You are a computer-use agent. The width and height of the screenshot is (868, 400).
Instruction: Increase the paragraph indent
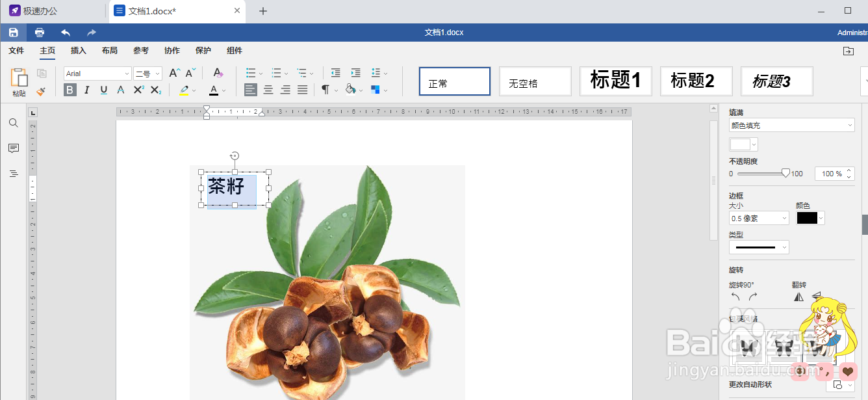pyautogui.click(x=355, y=73)
